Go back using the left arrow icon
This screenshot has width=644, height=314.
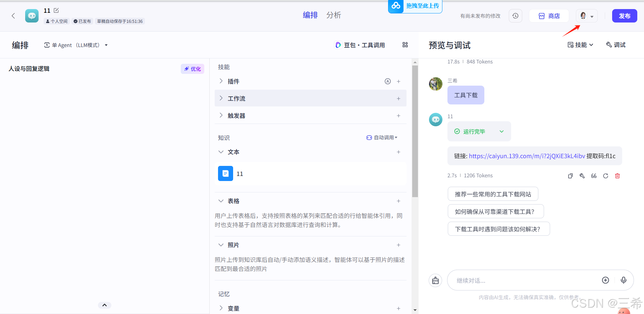click(x=13, y=16)
